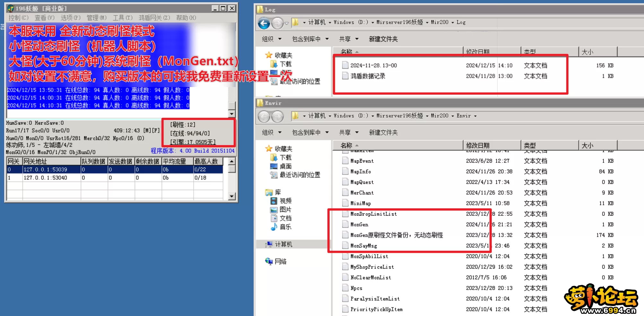Open 共享 dropdown in the Envir window
This screenshot has width=644, height=316.
(349, 132)
